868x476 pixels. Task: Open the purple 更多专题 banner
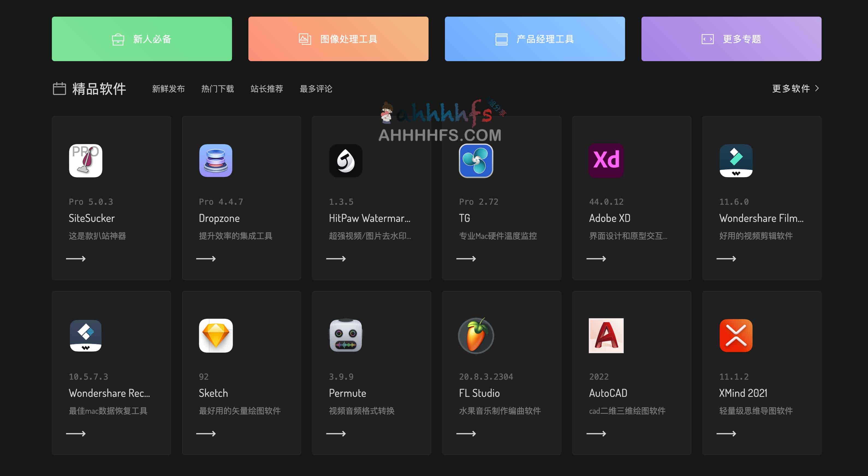tap(731, 39)
